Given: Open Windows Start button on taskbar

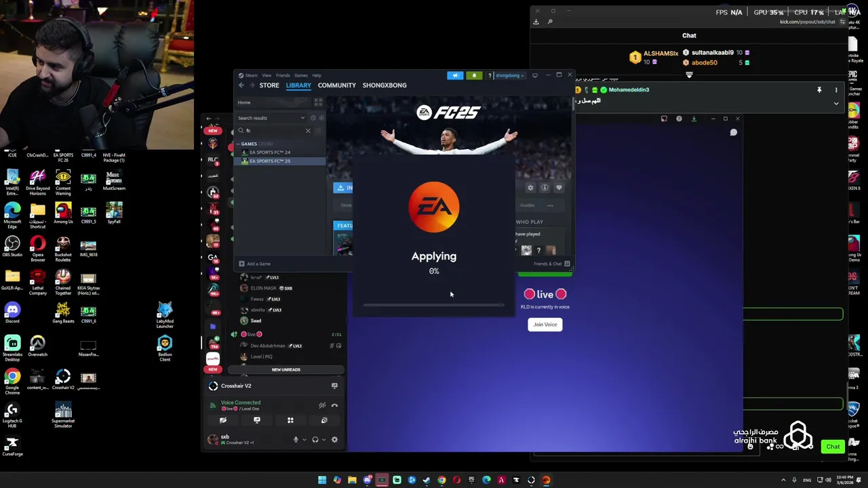Looking at the screenshot, I should click(322, 481).
